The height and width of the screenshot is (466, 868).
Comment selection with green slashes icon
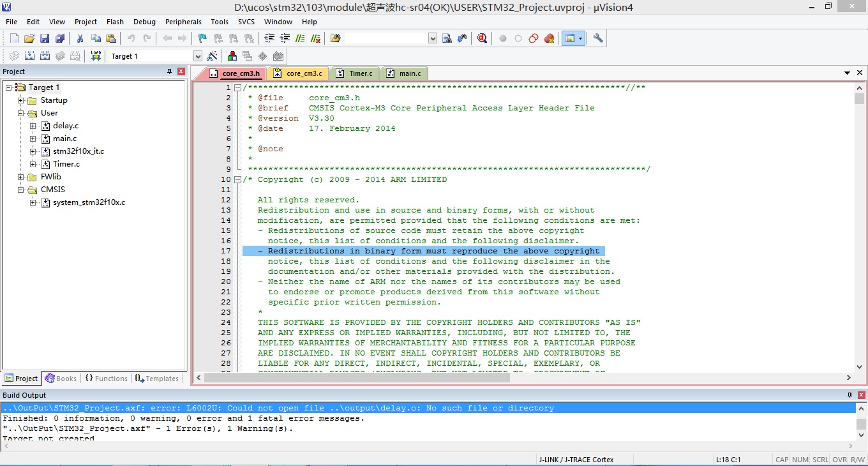coord(300,38)
